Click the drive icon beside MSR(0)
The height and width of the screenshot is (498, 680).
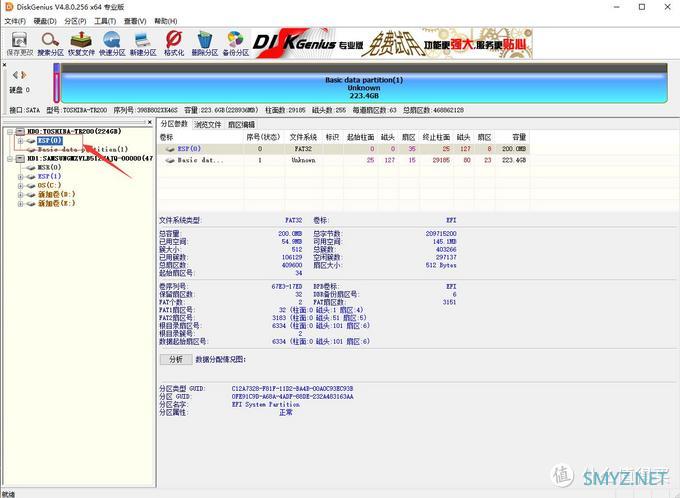coord(31,167)
